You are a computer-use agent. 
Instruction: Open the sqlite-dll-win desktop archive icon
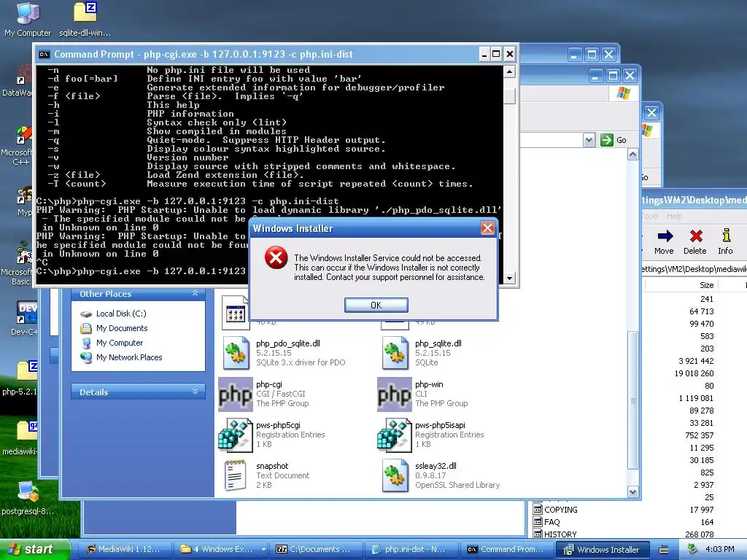pos(85,19)
